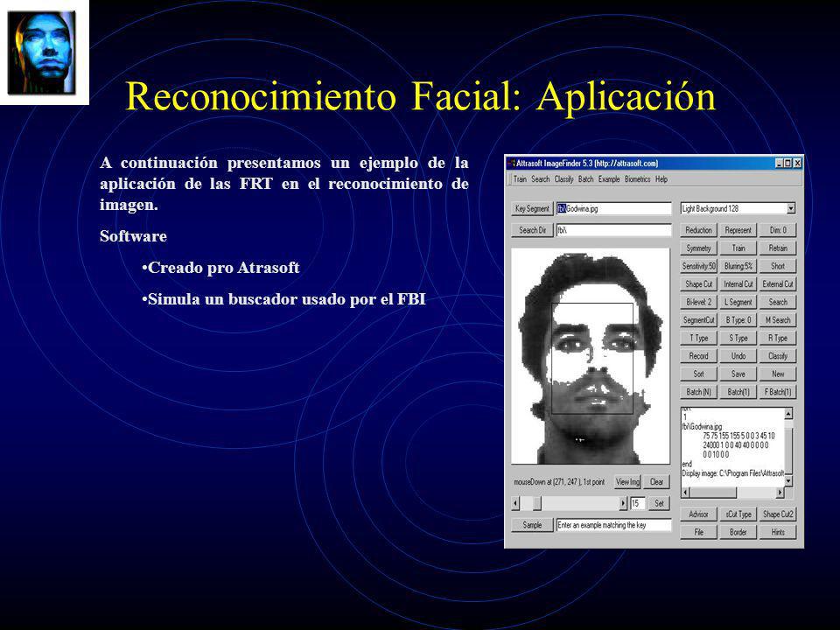Click the R Type button
Image resolution: width=840 pixels, height=630 pixels.
pyautogui.click(x=778, y=338)
